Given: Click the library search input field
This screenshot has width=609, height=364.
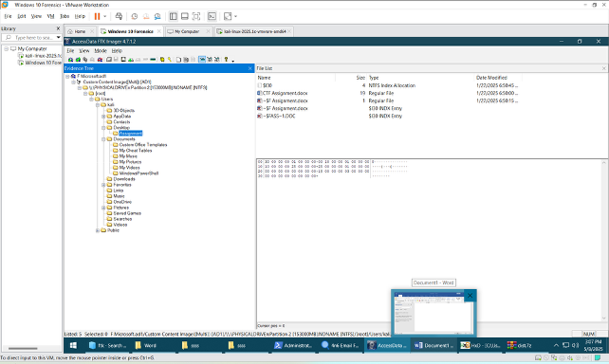Looking at the screenshot, I should [x=31, y=38].
